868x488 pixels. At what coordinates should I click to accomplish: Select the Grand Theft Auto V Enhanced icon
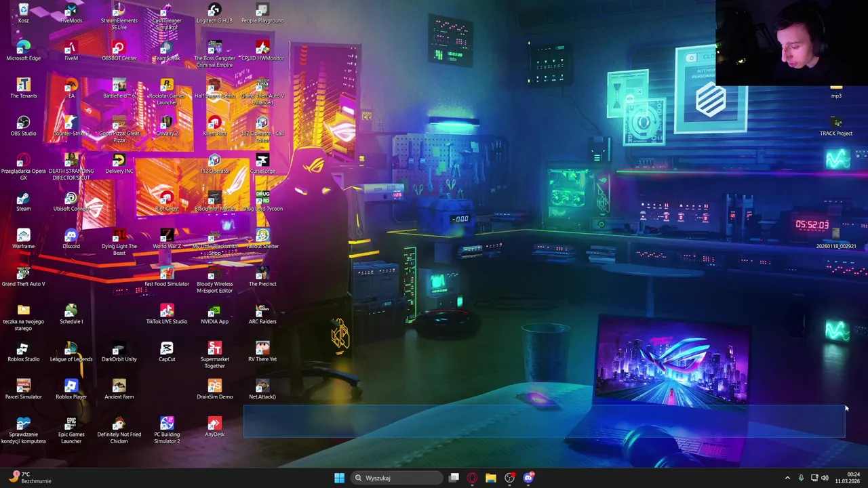coord(262,92)
